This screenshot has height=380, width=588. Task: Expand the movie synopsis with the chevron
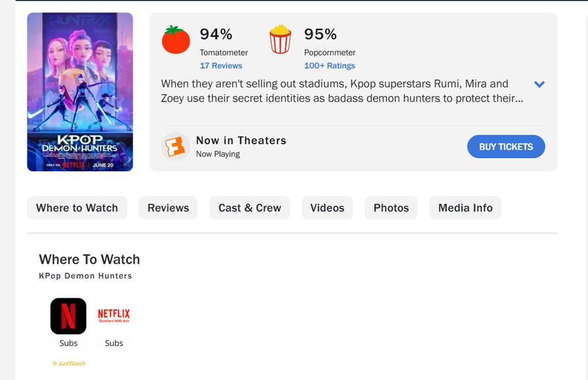tap(539, 84)
